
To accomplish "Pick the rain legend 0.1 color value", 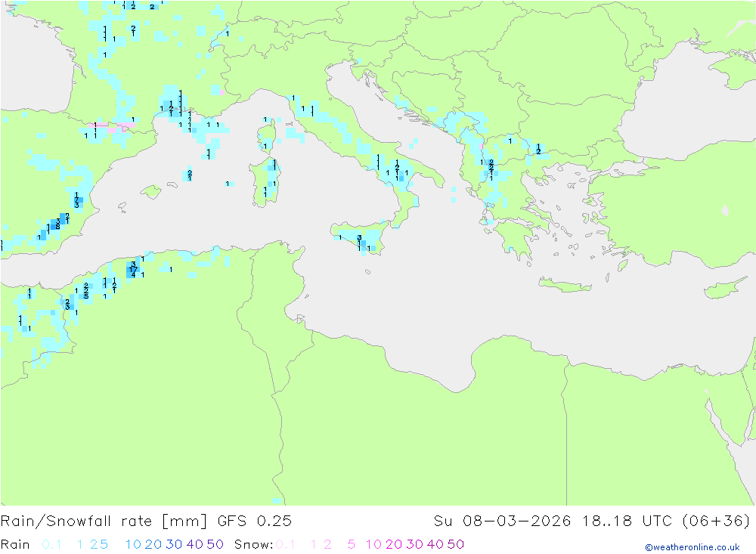I will coord(51,544).
